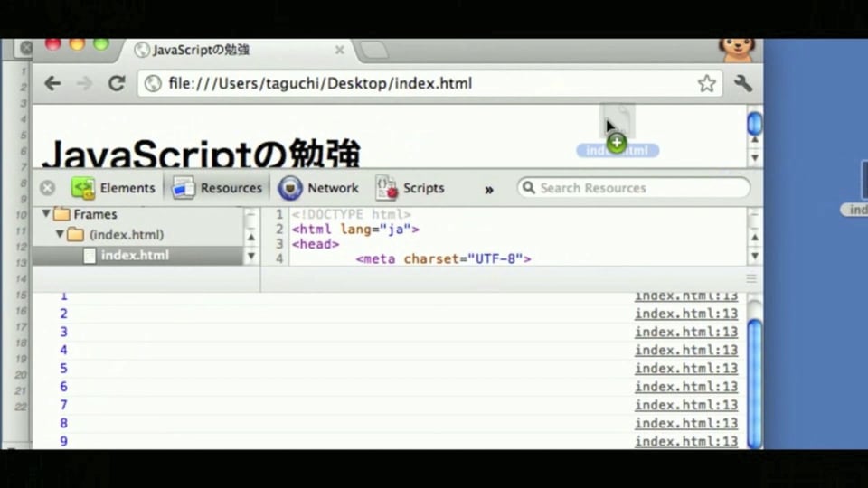
Task: Click the blue console scrollbar thumb
Action: pos(754,383)
